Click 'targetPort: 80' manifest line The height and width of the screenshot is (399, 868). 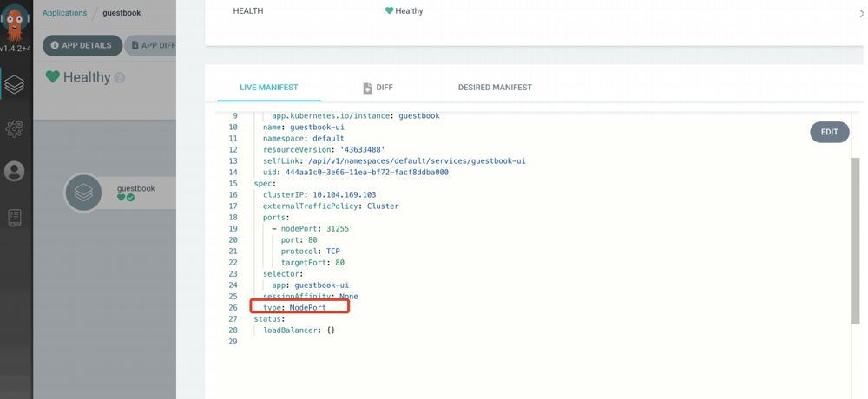tap(312, 262)
